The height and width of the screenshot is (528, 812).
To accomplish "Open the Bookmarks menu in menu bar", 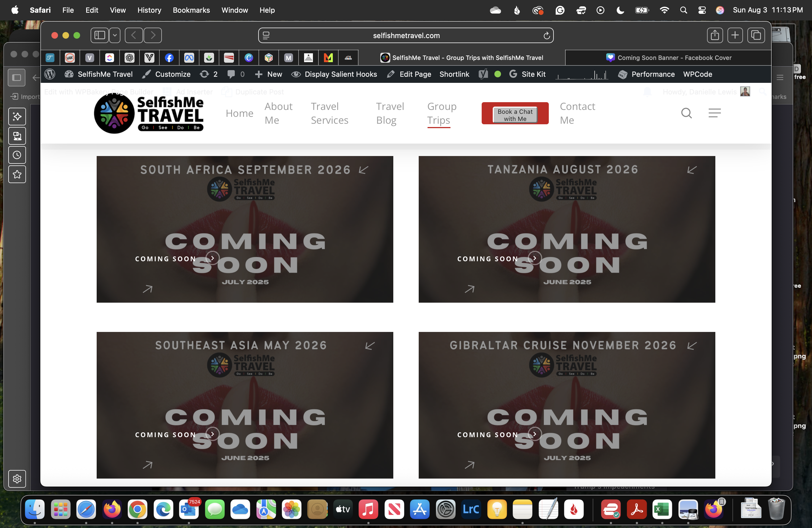I will pyautogui.click(x=191, y=10).
